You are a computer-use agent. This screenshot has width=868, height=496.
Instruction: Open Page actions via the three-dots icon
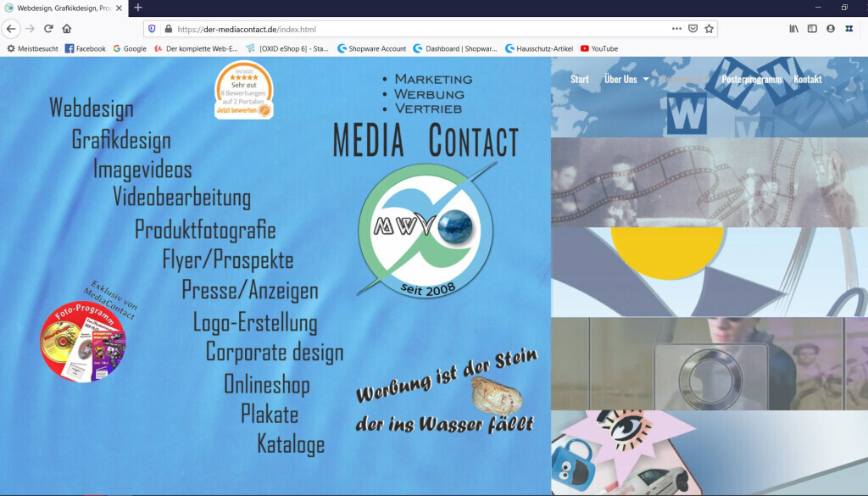coord(676,28)
